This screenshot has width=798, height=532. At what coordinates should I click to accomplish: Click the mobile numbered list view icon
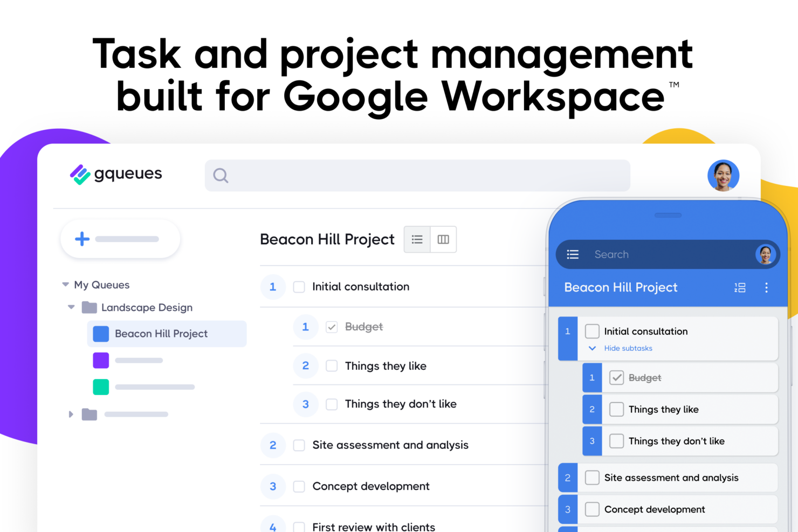point(740,287)
